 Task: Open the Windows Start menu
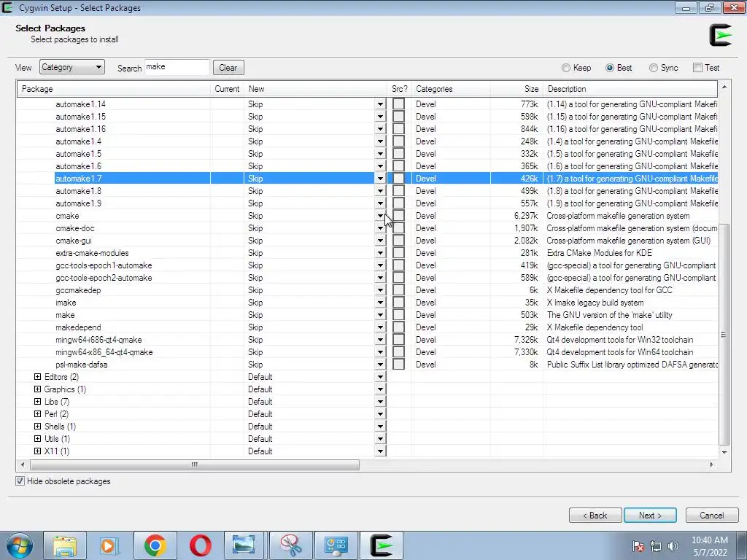tap(19, 545)
